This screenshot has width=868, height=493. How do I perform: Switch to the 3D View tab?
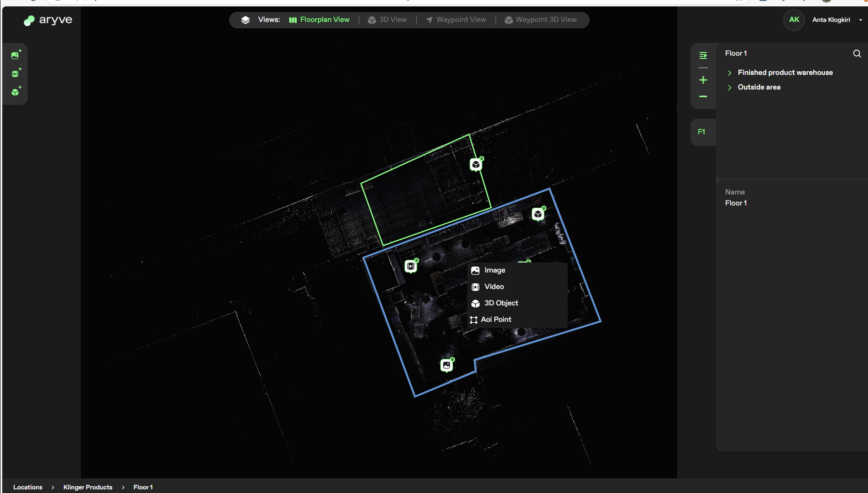387,20
